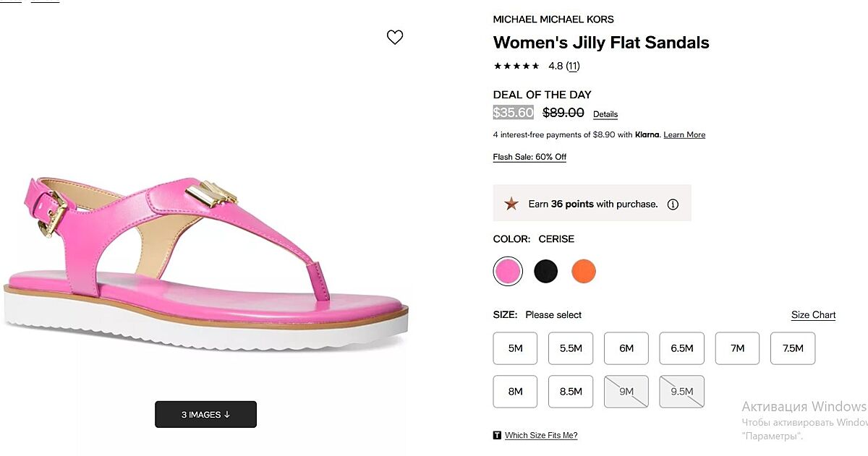Click the fit finder icon before Which Size
The height and width of the screenshot is (456, 868).
[x=497, y=435]
